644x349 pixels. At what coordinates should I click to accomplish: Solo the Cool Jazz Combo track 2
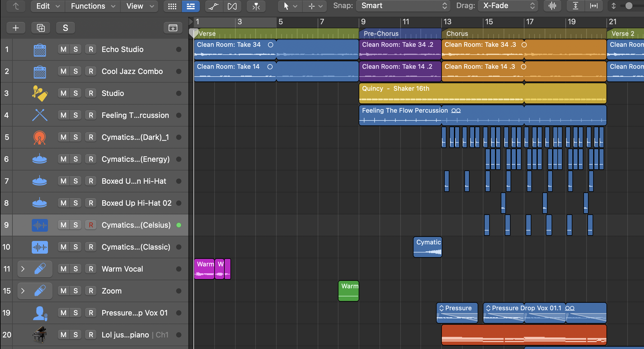click(76, 71)
